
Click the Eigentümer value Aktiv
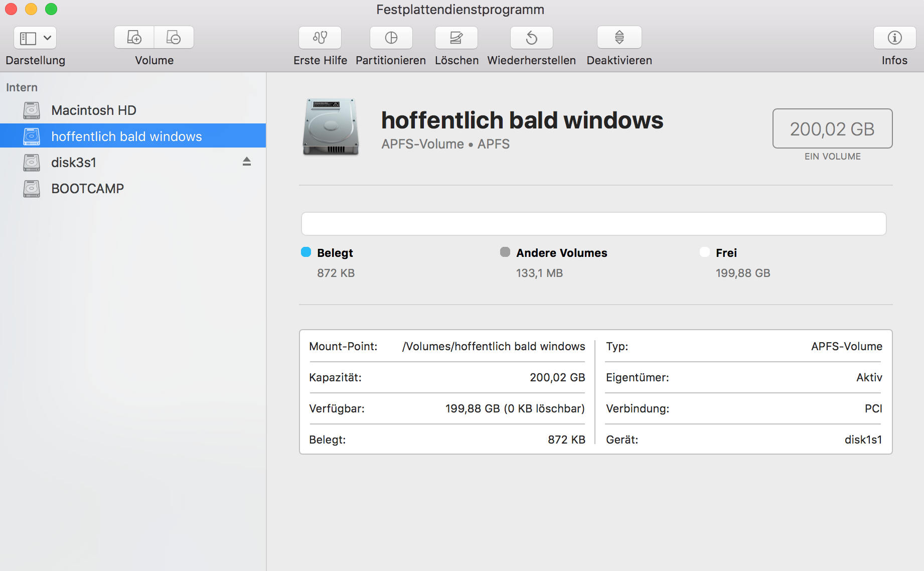869,377
